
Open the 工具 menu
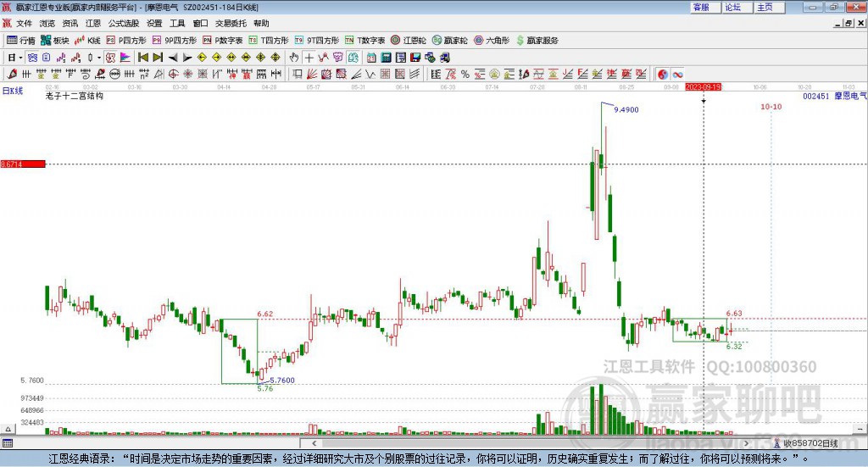(177, 23)
